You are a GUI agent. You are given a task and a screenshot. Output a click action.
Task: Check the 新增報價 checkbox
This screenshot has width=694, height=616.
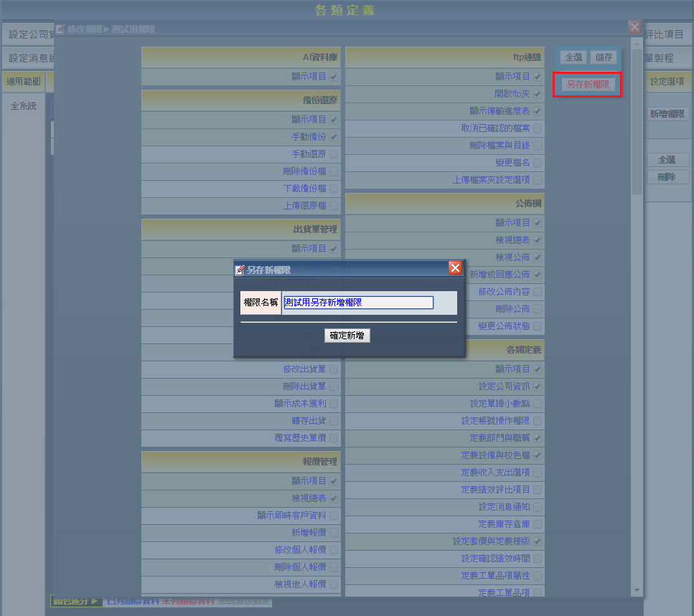334,533
